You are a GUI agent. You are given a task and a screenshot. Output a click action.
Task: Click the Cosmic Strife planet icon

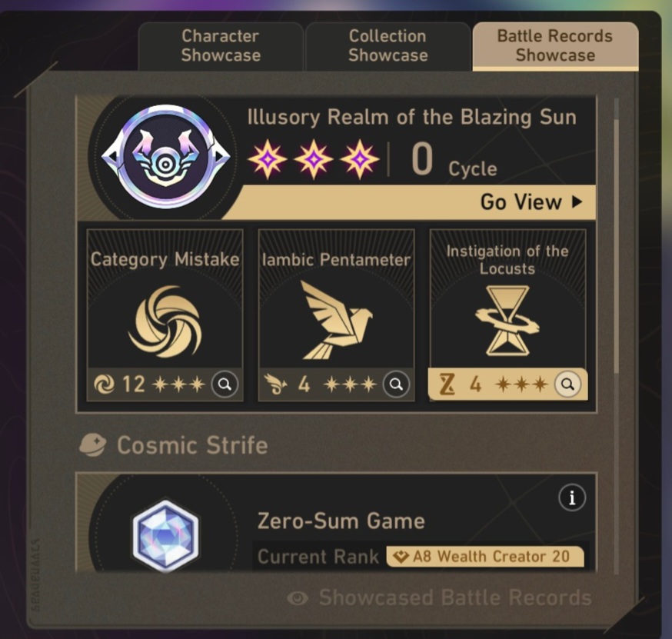[92, 445]
